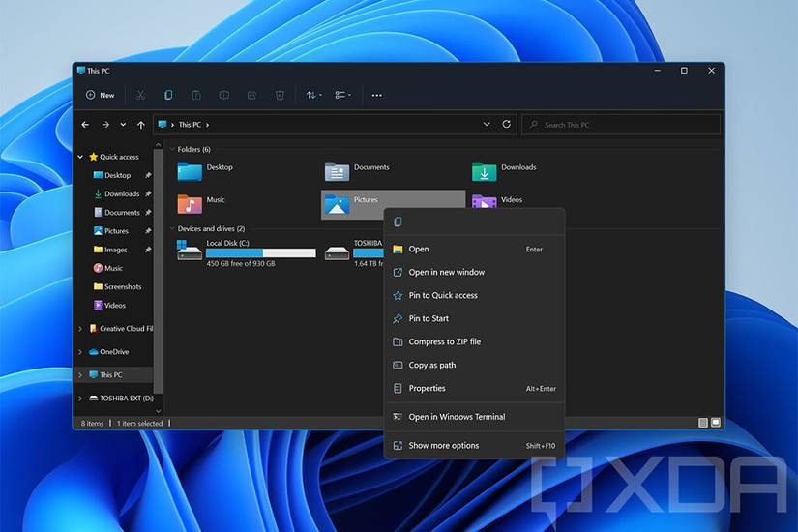Expand the TOSHIBA EXT (D:) tree node
The image size is (798, 532).
click(x=80, y=399)
